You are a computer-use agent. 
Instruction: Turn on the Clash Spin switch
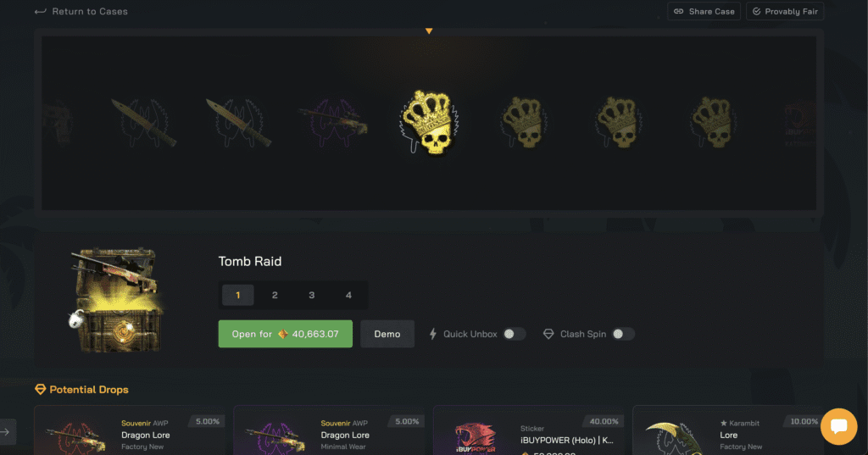[x=623, y=334]
